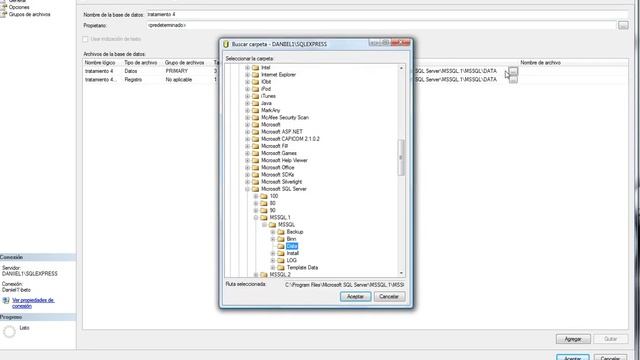Select the Microsoft F# folder
This screenshot has height=360, width=640.
274,146
